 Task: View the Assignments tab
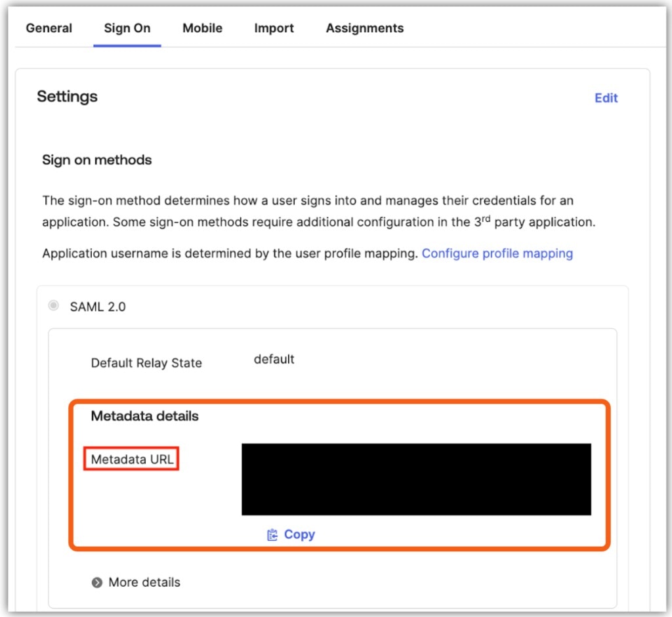coord(364,28)
